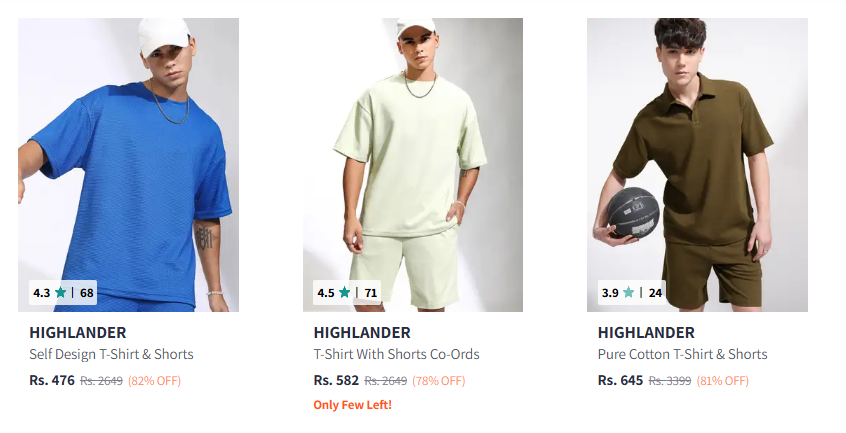
Task: Click HIGHLANDER brand above Co-Ords listing
Action: 362,333
